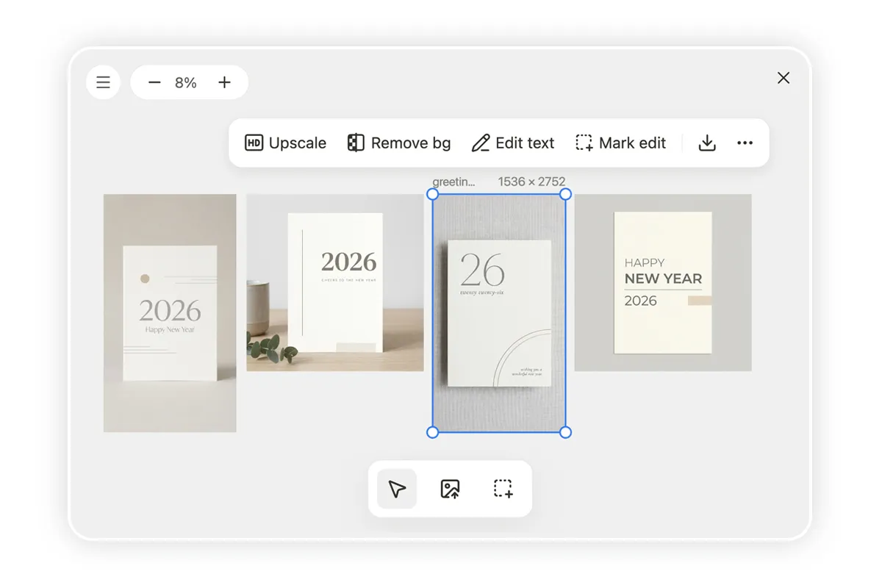Image resolution: width=882 pixels, height=588 pixels.
Task: Click the top-left selection resize handle
Action: pyautogui.click(x=433, y=194)
